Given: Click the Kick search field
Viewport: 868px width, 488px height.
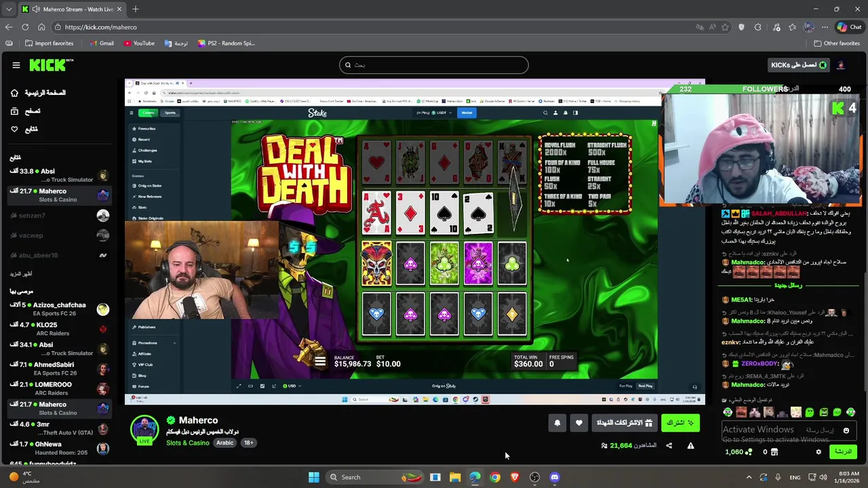Looking at the screenshot, I should coord(434,65).
